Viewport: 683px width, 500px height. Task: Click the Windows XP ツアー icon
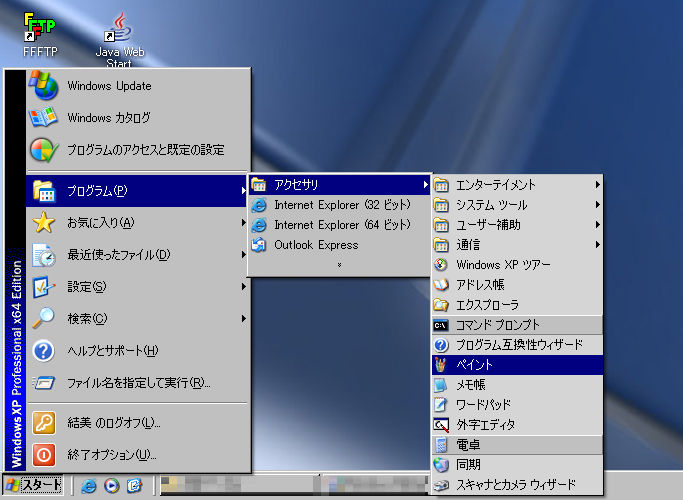coord(441,264)
